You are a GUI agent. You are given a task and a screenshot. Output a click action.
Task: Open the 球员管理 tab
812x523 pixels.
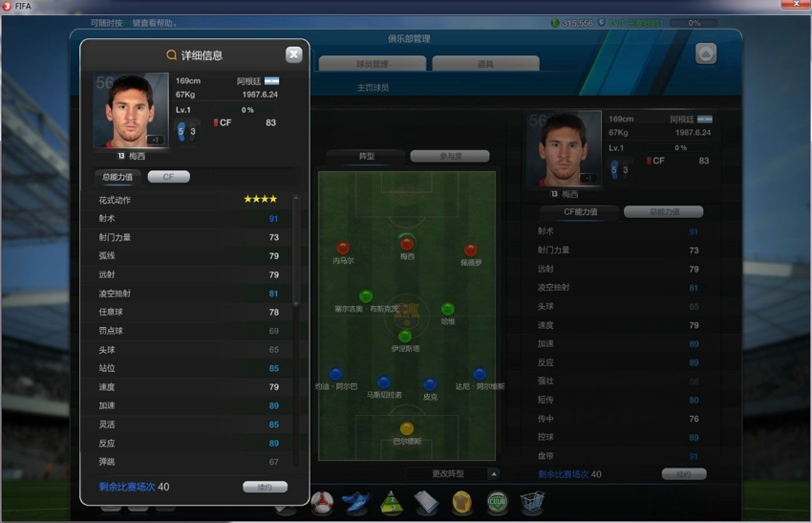(373, 64)
